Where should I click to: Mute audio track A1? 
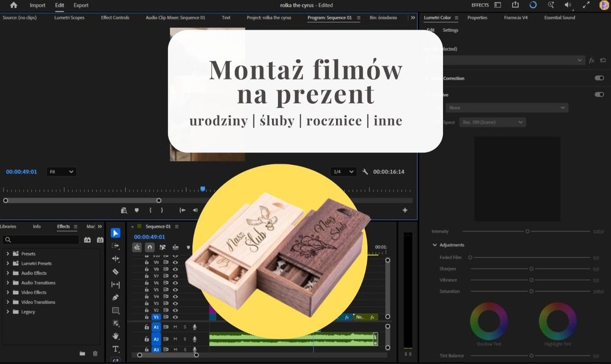(x=175, y=327)
